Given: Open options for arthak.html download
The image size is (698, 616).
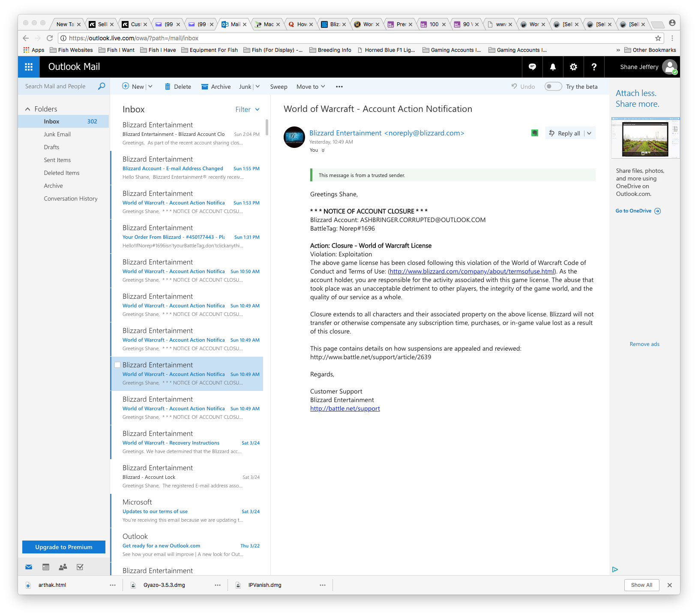Looking at the screenshot, I should click(x=113, y=585).
